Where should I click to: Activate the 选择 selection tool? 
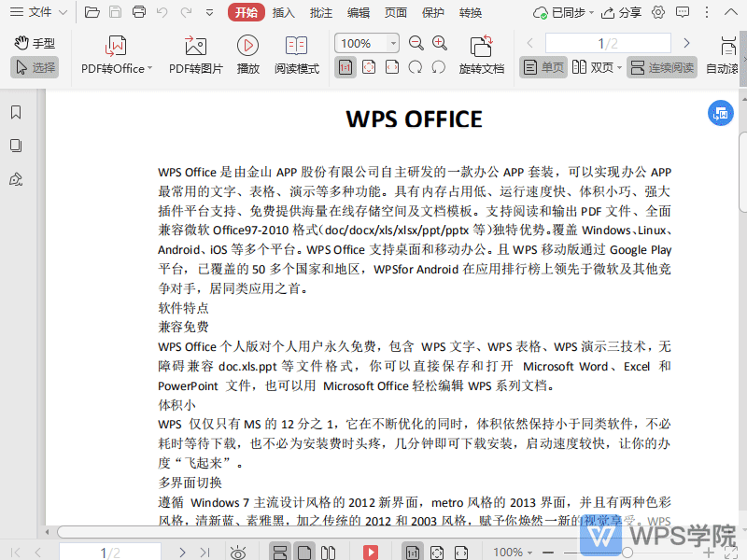pyautogui.click(x=35, y=66)
